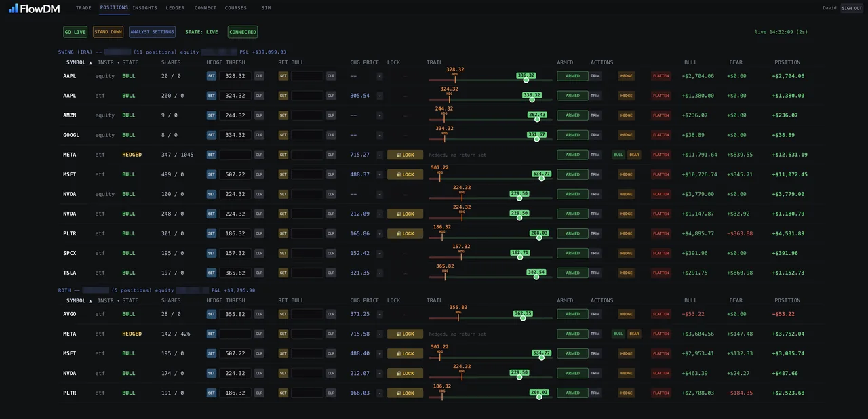Toggle ARMED for the AVGO row
868x419 pixels.
(572, 314)
